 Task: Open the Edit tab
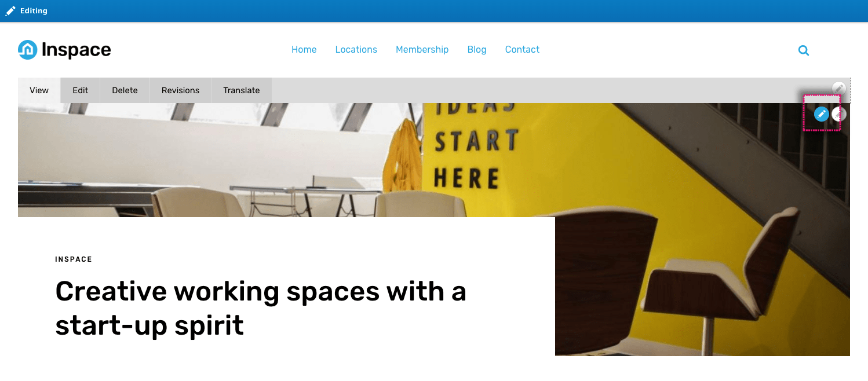81,90
